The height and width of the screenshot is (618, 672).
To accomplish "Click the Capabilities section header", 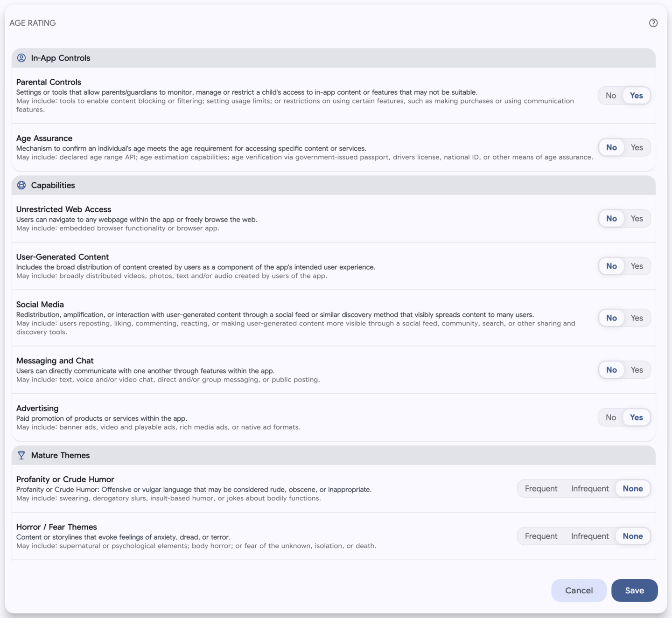I will 334,185.
